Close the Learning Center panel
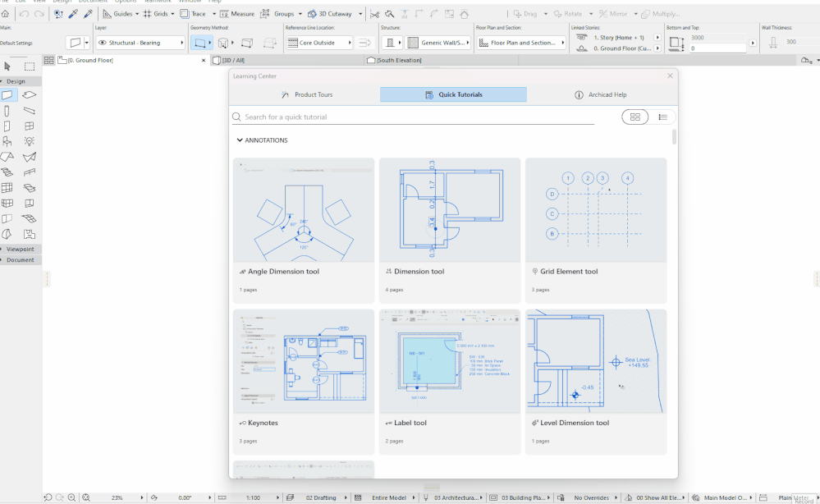The image size is (820, 504). click(x=670, y=76)
